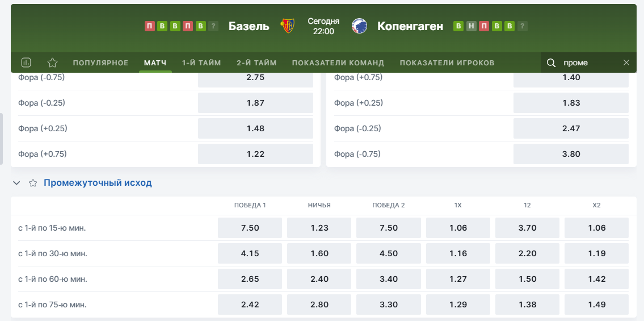Image resolution: width=644 pixels, height=321 pixels.
Task: Open the Показатели команд tab
Action: coord(338,62)
